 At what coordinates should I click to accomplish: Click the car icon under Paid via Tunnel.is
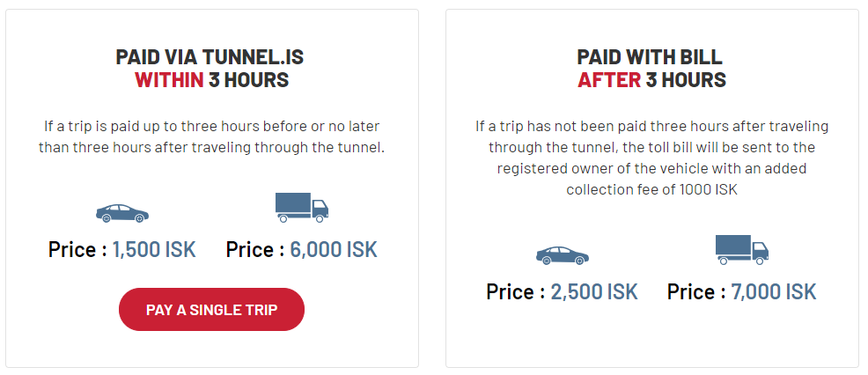(122, 213)
